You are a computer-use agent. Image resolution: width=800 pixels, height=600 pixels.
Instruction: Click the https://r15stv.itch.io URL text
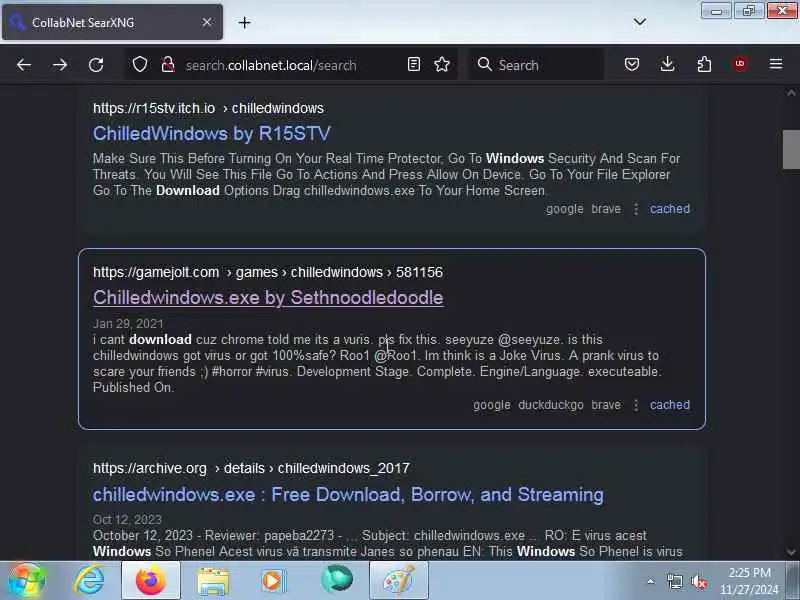[x=154, y=108]
